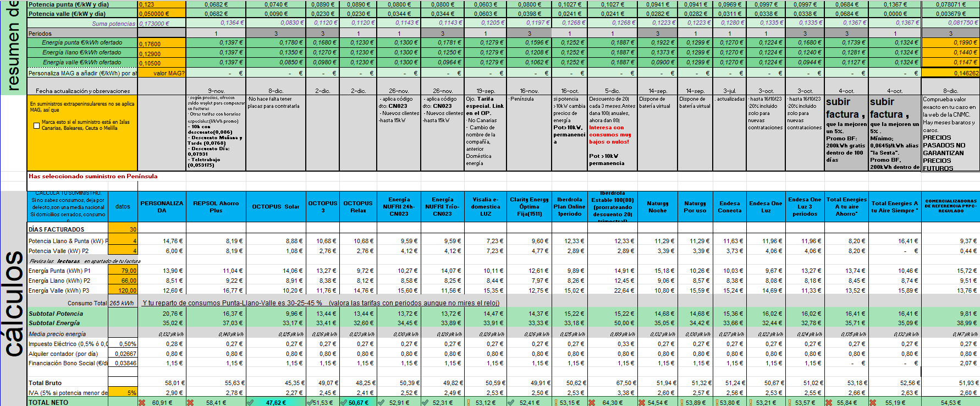Click the green check icon beside 50,67 €
Screen dimensions: 980x406
[x=344, y=402]
